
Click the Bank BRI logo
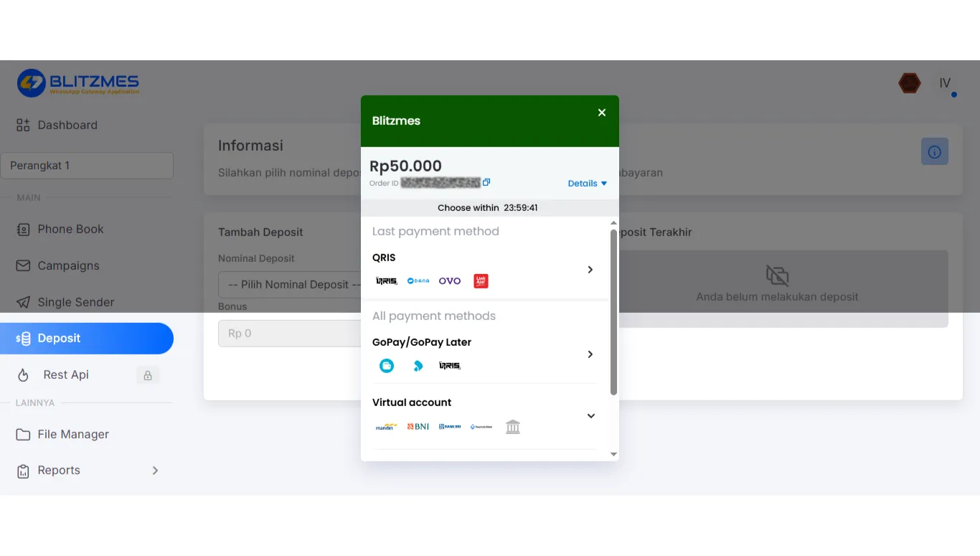click(450, 427)
